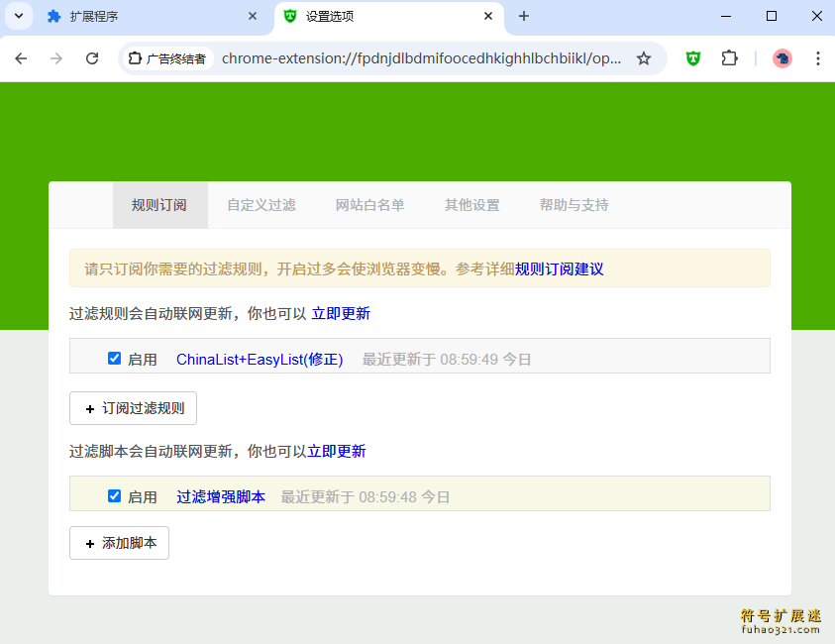Viewport: 835px width, 644px height.
Task: Click the 订阅过滤规则 button
Action: tap(133, 408)
